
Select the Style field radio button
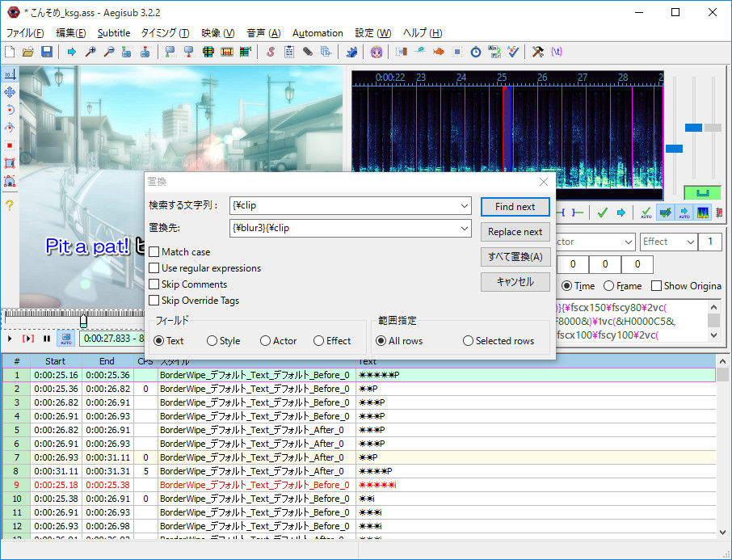[x=212, y=341]
